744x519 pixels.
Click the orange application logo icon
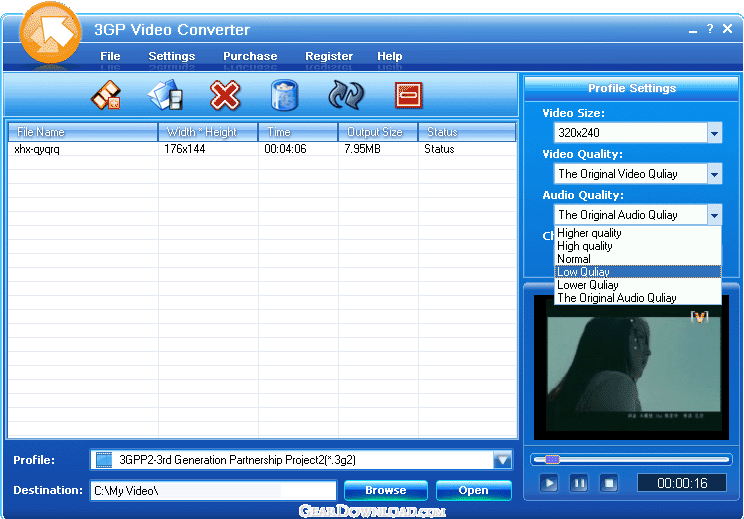pos(50,32)
